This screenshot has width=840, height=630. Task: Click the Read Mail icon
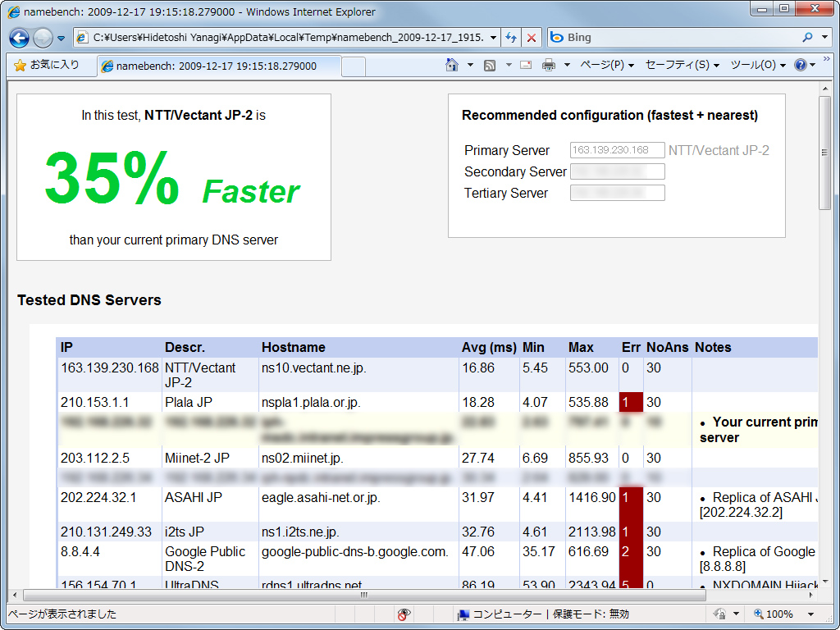click(x=526, y=66)
